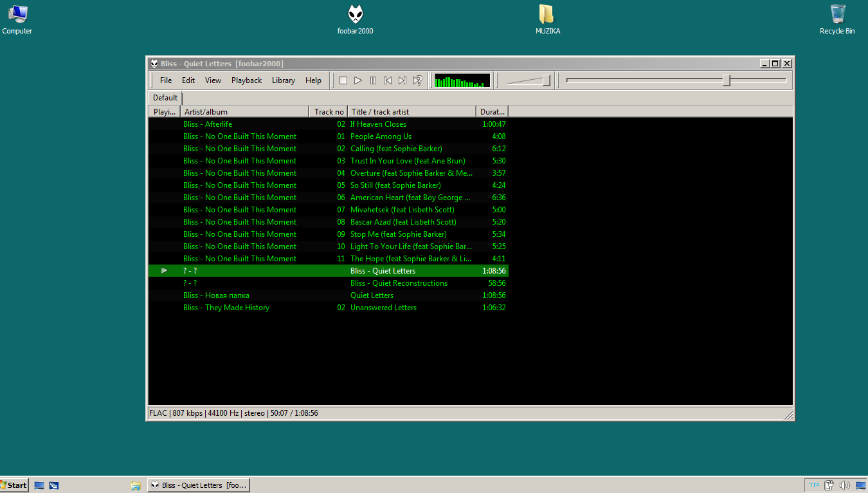The width and height of the screenshot is (868, 493).
Task: Select the track Mivahetsek (feat Lisbeth Scott)
Action: pyautogui.click(x=329, y=210)
